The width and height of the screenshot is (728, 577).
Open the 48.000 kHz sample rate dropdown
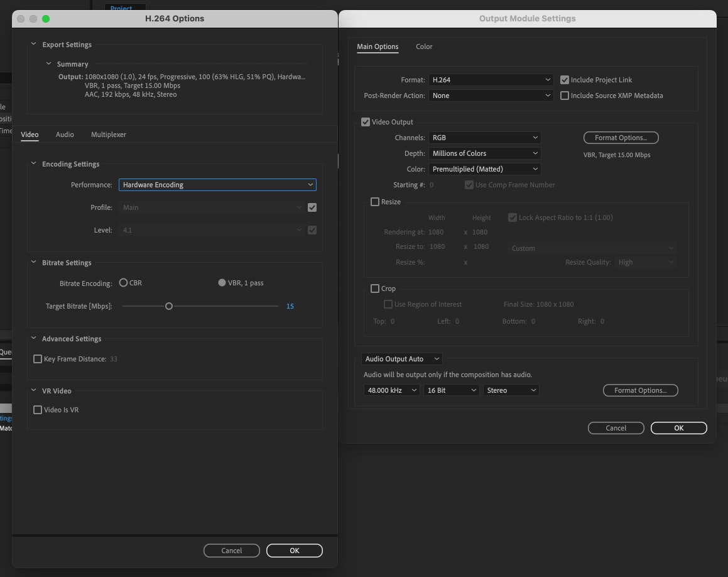click(x=391, y=390)
